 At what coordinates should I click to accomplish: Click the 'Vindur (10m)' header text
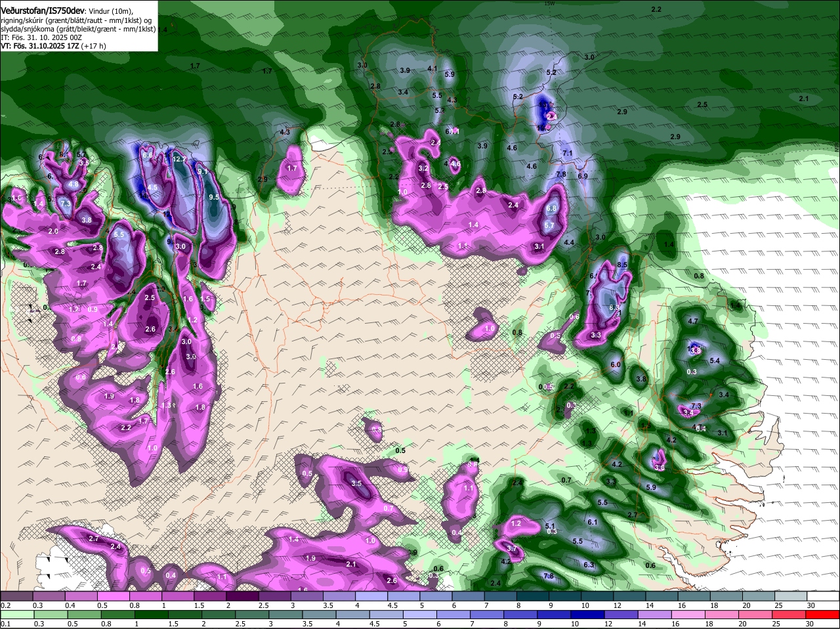pos(111,11)
